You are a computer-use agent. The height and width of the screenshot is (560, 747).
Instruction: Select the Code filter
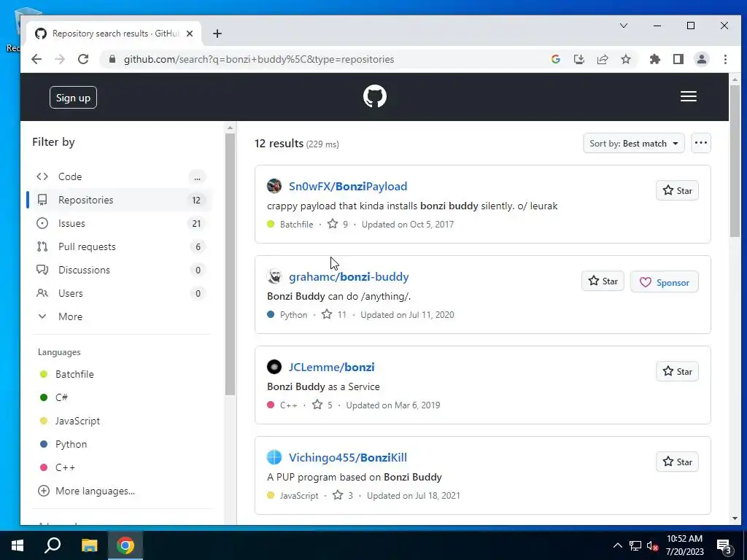point(121,176)
